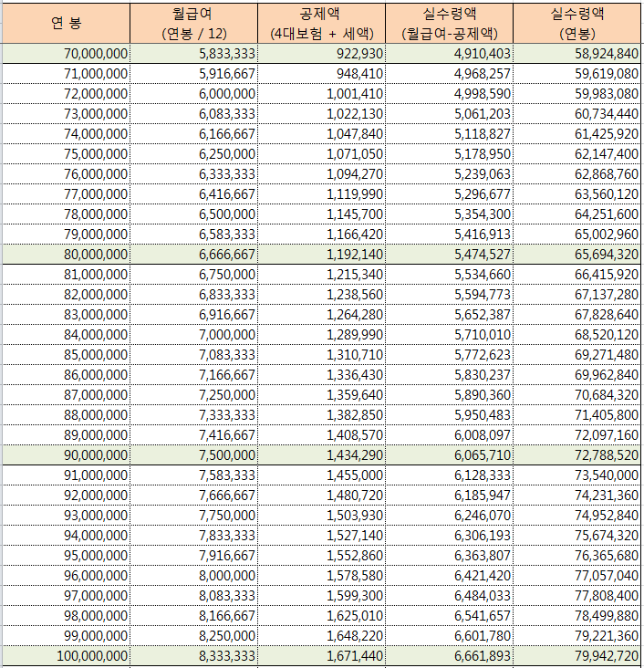
Task: Select the 85,000,000 salary cell
Action: [x=66, y=354]
